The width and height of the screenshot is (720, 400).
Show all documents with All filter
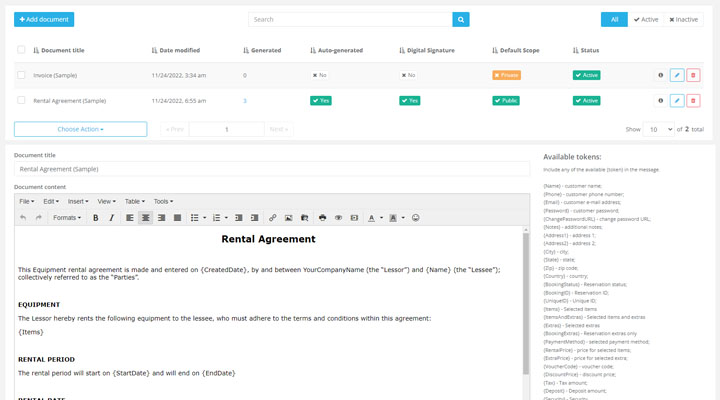[614, 19]
